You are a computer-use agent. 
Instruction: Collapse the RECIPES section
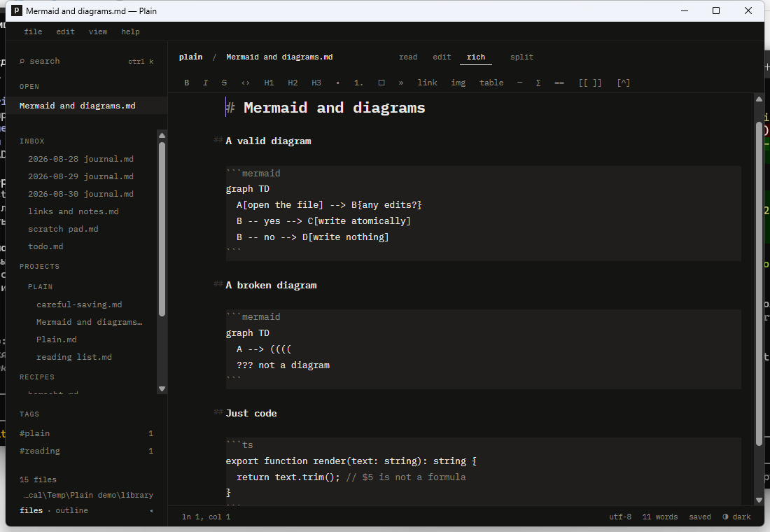pos(37,377)
